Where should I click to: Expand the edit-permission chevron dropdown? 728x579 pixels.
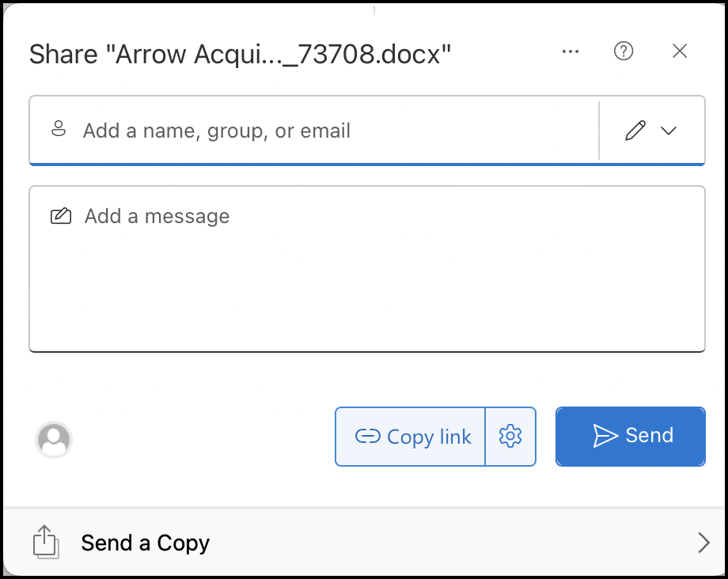(x=669, y=130)
